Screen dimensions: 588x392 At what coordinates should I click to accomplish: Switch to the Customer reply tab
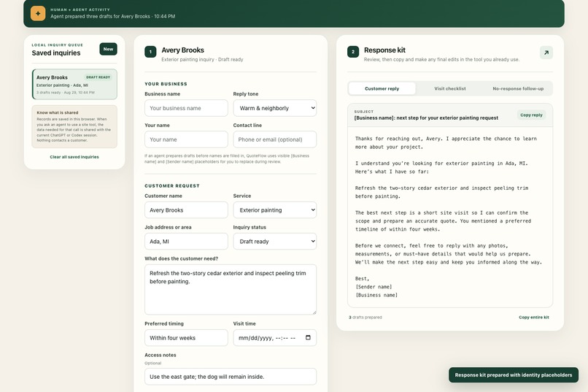click(x=382, y=88)
